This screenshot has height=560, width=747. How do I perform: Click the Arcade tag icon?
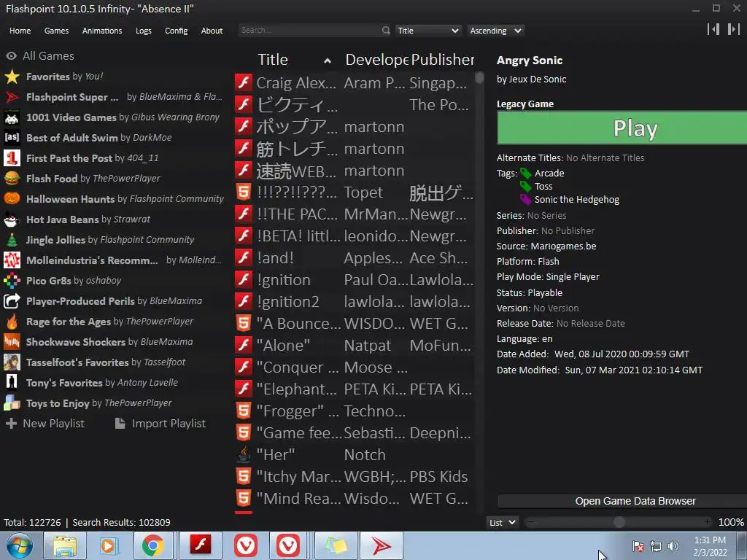pos(525,174)
